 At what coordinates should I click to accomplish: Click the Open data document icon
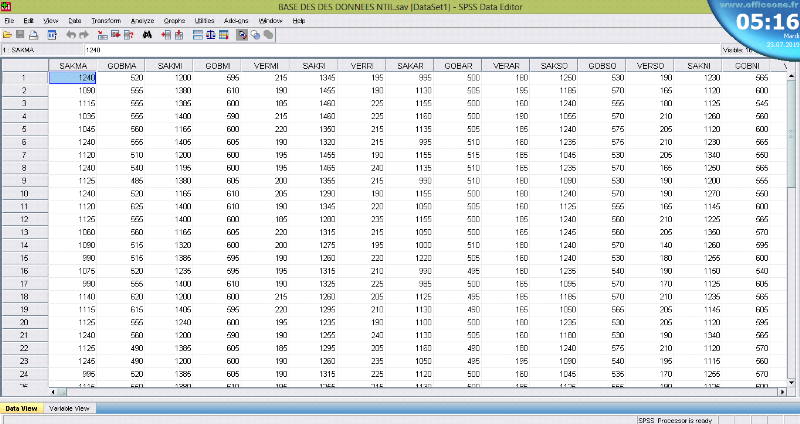click(7, 35)
